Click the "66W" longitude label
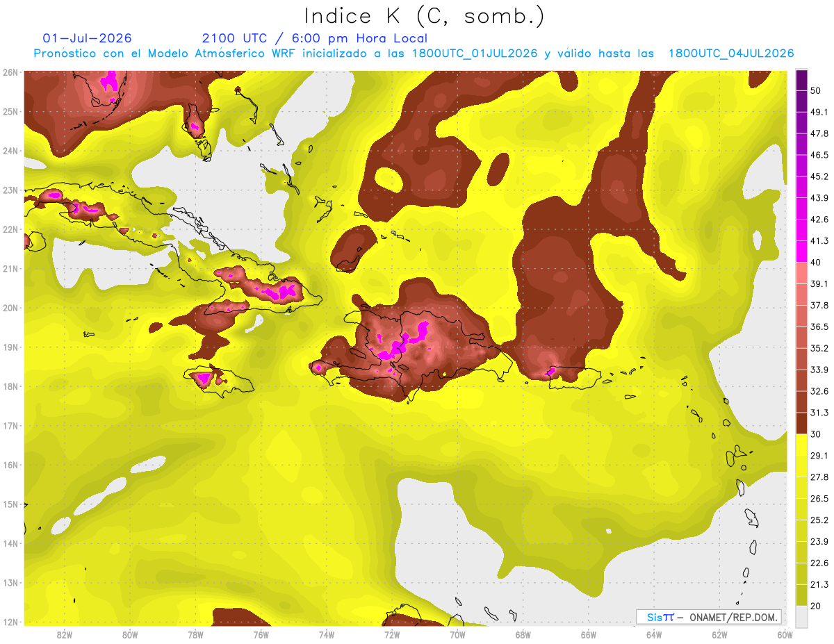The image size is (834, 644). (589, 634)
